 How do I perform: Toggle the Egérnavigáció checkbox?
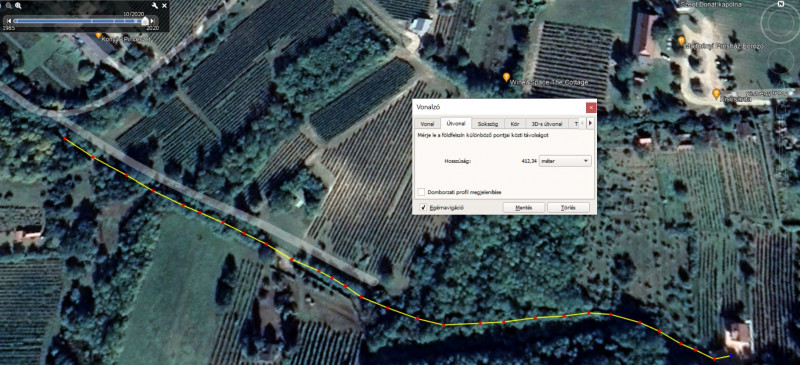[423, 208]
